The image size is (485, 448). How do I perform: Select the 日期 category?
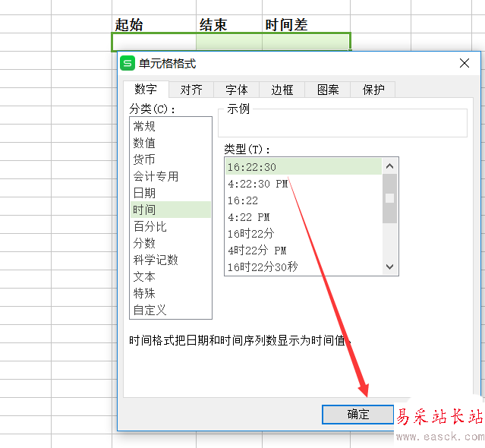tap(171, 193)
